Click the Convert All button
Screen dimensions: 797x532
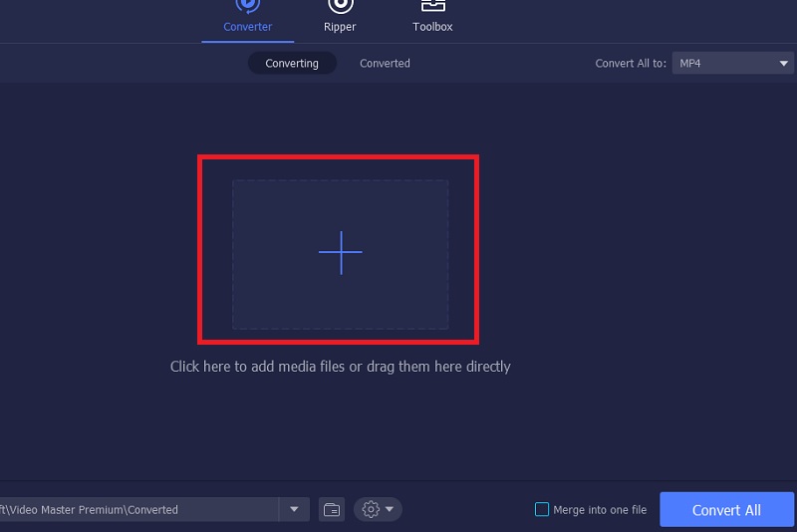pyautogui.click(x=726, y=510)
